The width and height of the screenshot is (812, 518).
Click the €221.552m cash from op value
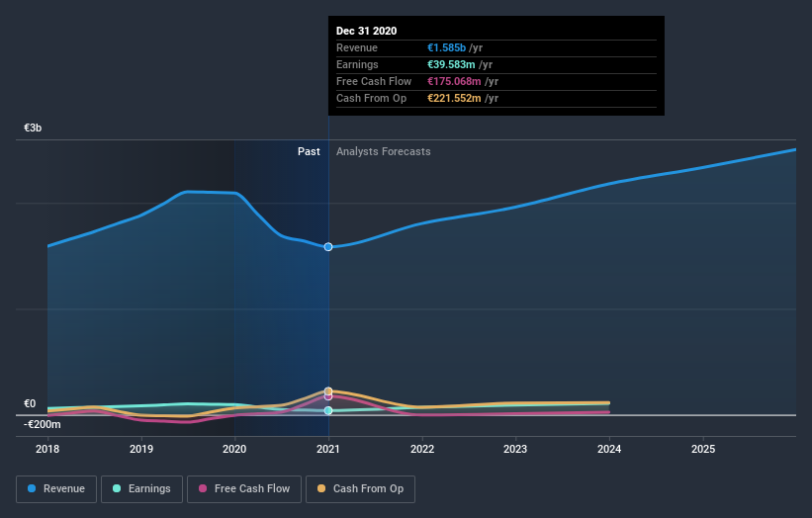coord(454,98)
